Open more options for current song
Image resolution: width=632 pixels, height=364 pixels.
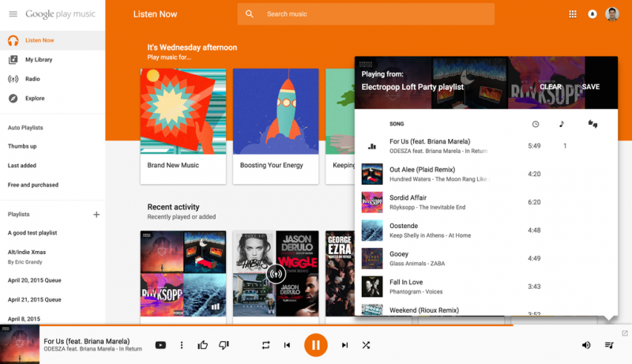tap(182, 345)
